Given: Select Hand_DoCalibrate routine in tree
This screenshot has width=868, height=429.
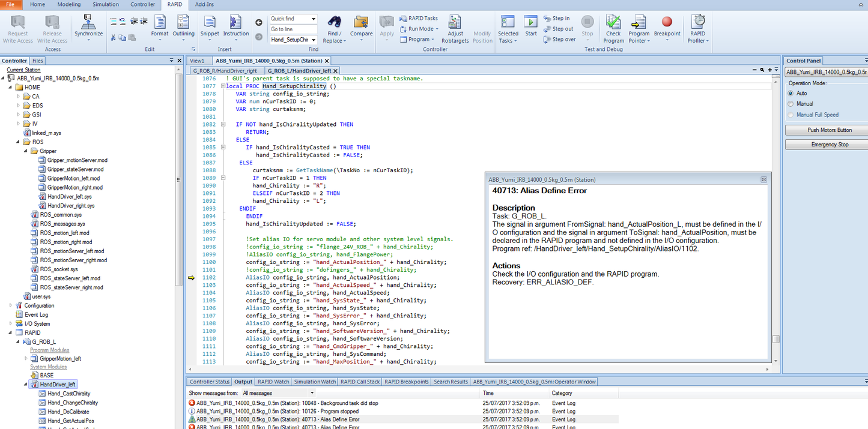Looking at the screenshot, I should pos(68,412).
